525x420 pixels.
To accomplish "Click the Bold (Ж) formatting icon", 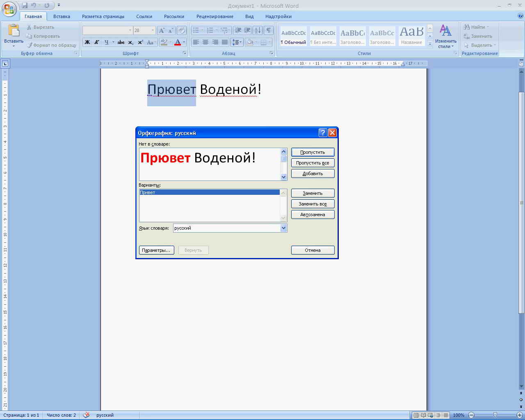I will click(87, 42).
